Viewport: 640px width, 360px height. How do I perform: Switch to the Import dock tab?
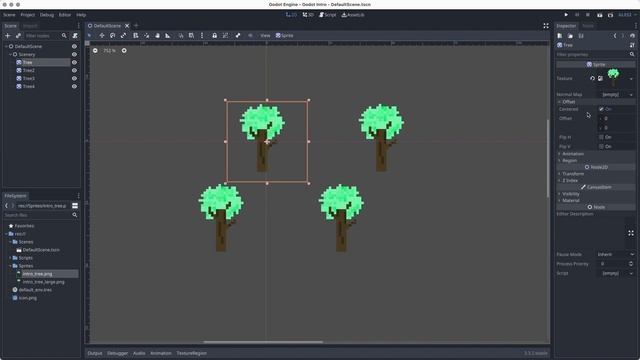click(30, 26)
